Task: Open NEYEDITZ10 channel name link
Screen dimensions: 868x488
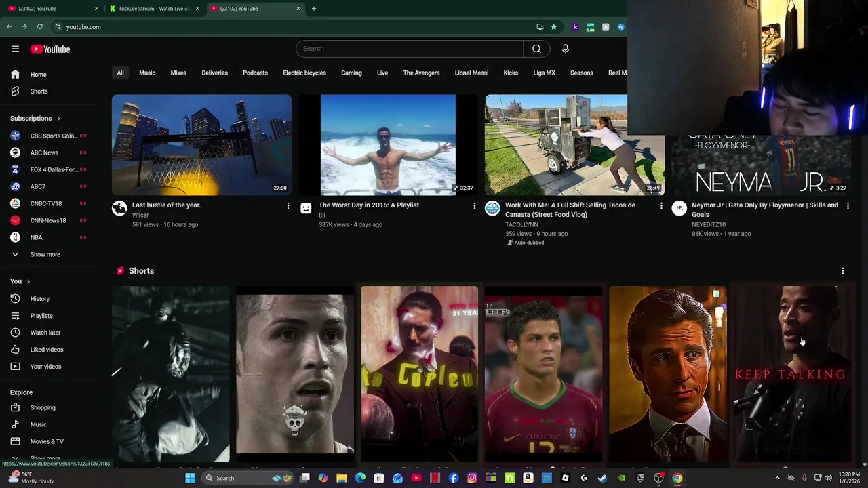Action: tap(709, 224)
